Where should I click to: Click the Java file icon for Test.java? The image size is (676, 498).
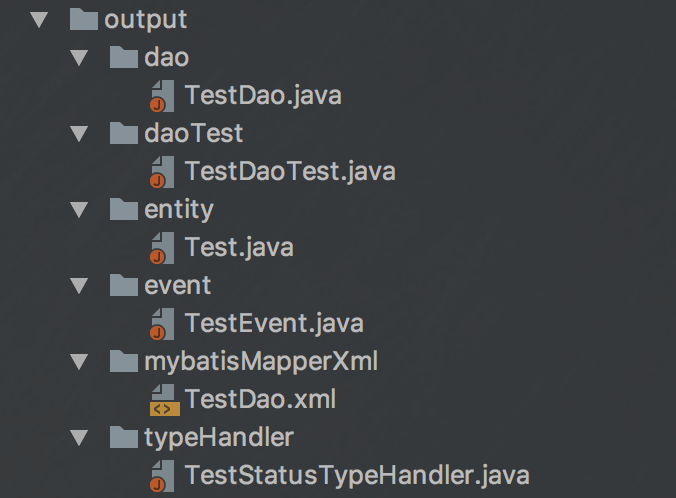163,247
